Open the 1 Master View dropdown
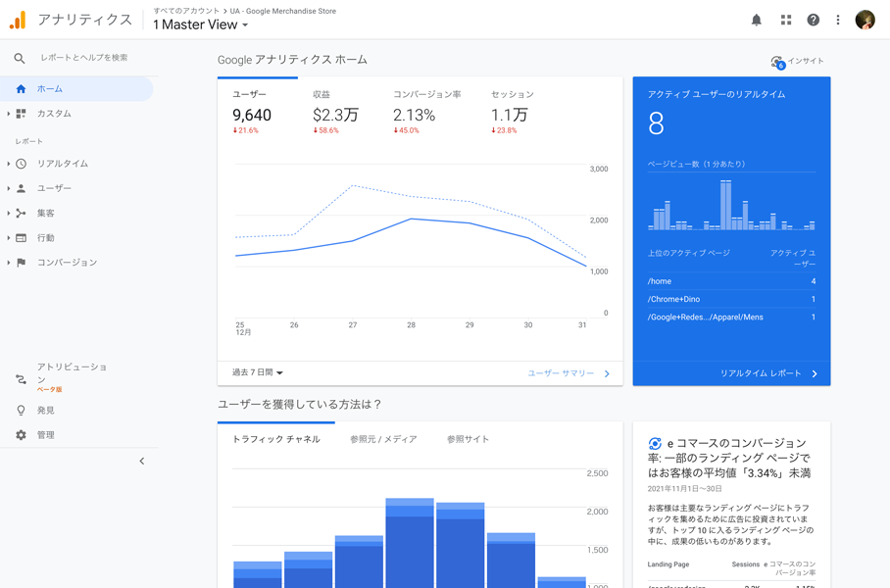 point(201,25)
